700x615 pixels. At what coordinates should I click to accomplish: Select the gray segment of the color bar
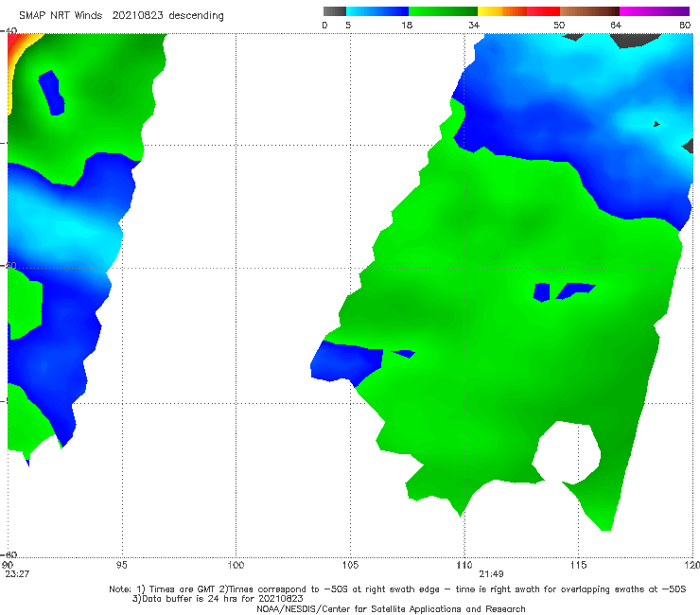pos(335,11)
